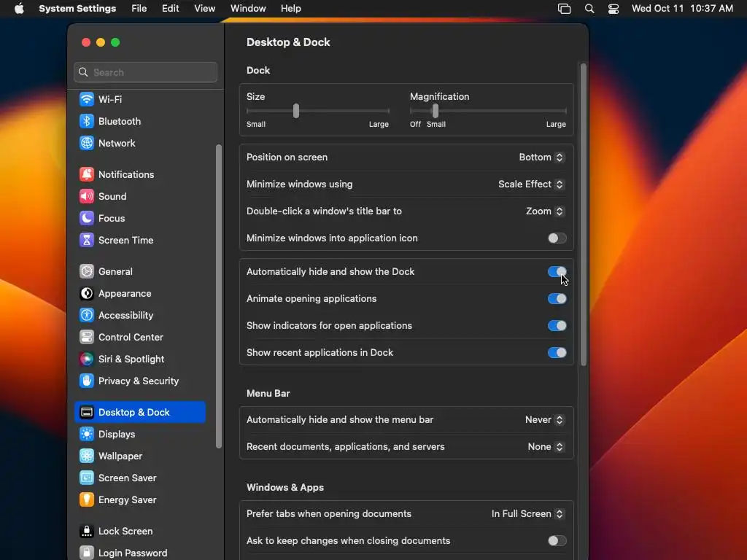Select the Focus moon icon

click(x=86, y=218)
